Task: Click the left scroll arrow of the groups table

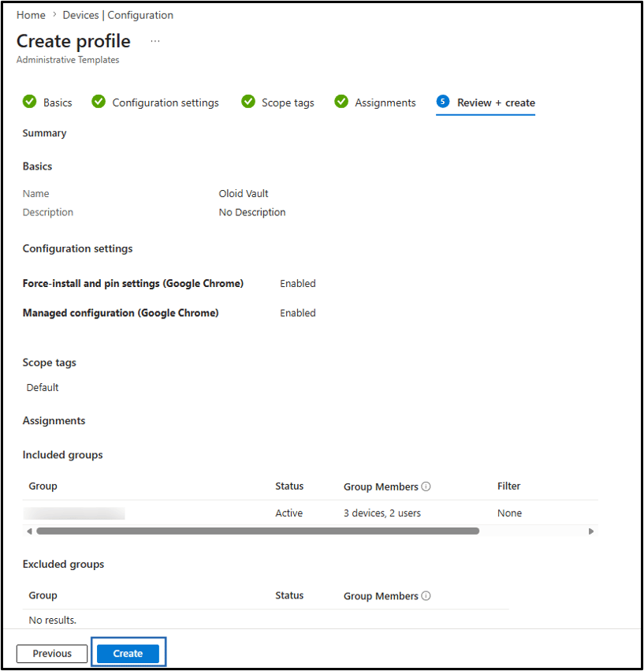Action: (29, 531)
